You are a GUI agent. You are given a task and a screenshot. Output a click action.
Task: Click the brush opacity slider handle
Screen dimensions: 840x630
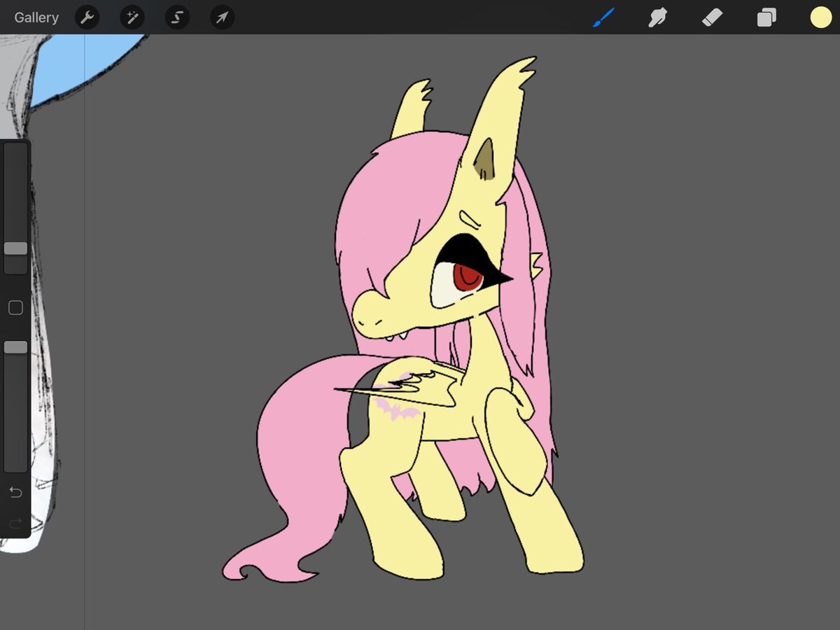[15, 347]
